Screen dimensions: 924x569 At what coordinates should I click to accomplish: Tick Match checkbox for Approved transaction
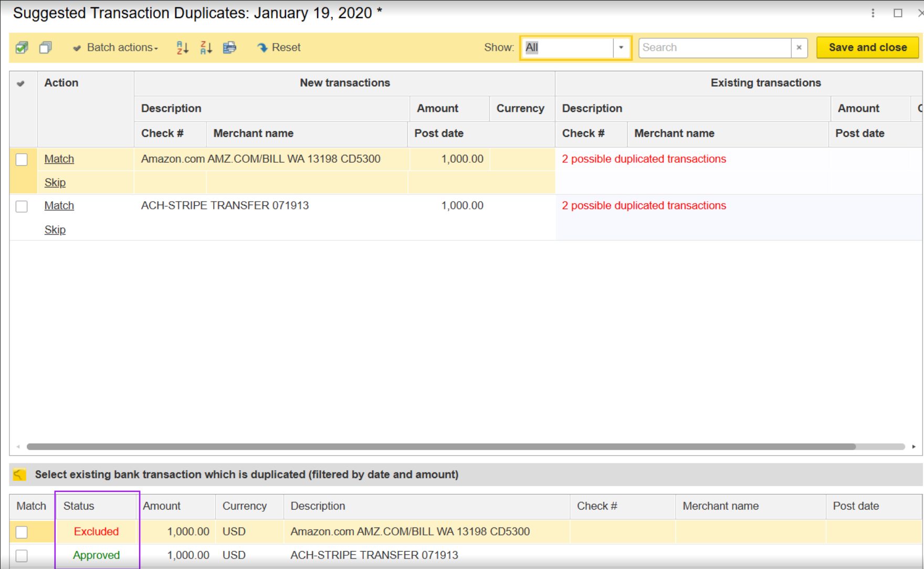click(x=22, y=555)
